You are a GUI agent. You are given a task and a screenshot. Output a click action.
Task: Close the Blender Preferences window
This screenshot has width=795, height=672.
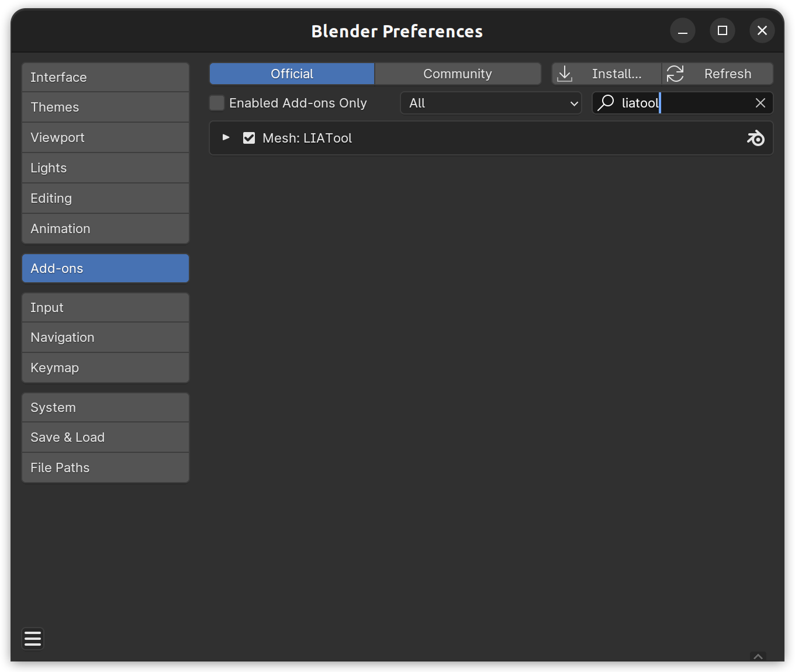[762, 30]
